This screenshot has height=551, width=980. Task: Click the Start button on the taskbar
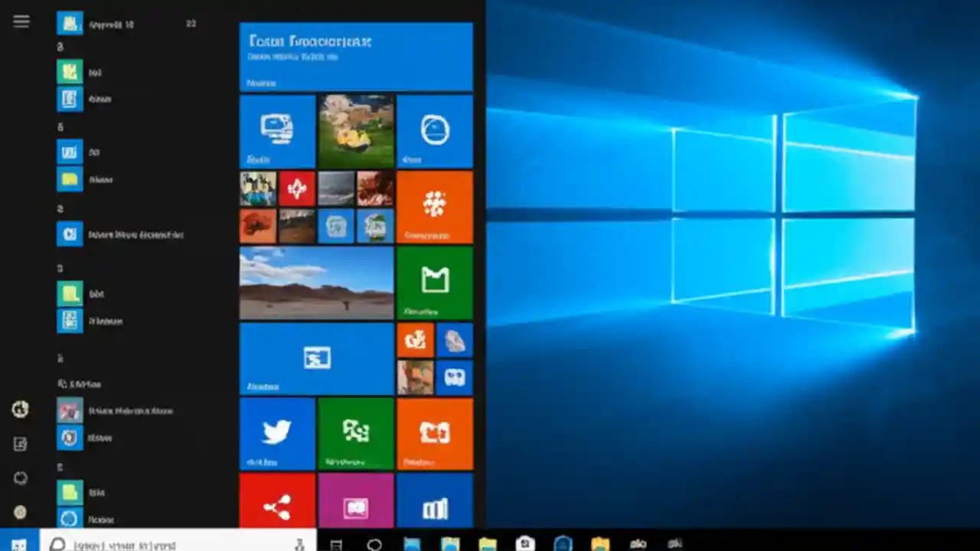(17, 545)
